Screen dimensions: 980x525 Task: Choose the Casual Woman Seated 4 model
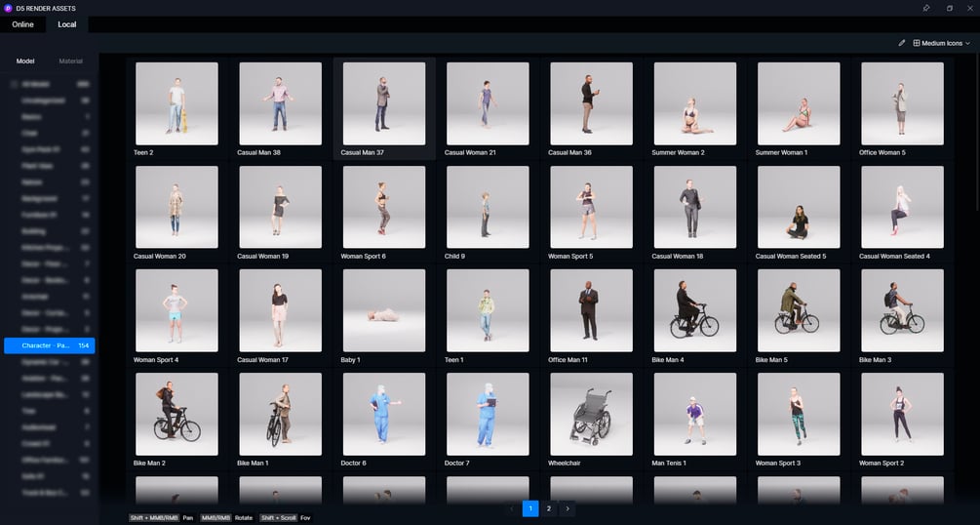[903, 207]
